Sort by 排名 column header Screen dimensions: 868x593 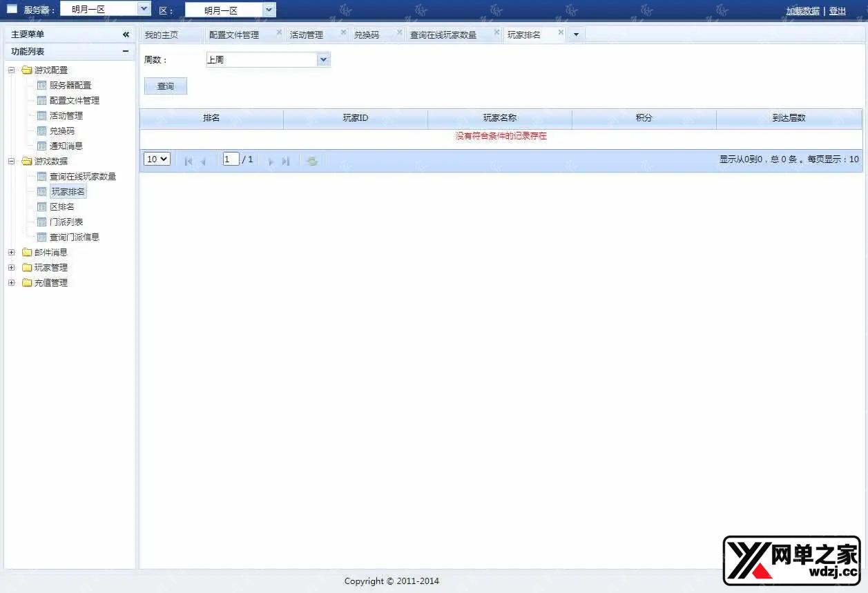211,119
